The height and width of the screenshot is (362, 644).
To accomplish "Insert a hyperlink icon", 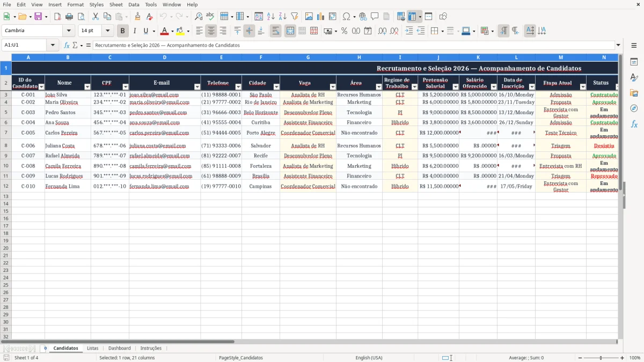I will tap(363, 17).
